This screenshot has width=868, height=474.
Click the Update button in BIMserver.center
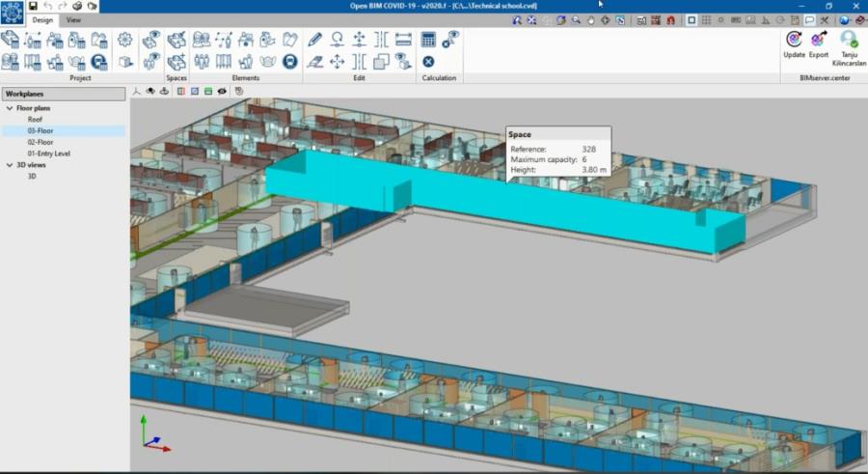point(794,44)
